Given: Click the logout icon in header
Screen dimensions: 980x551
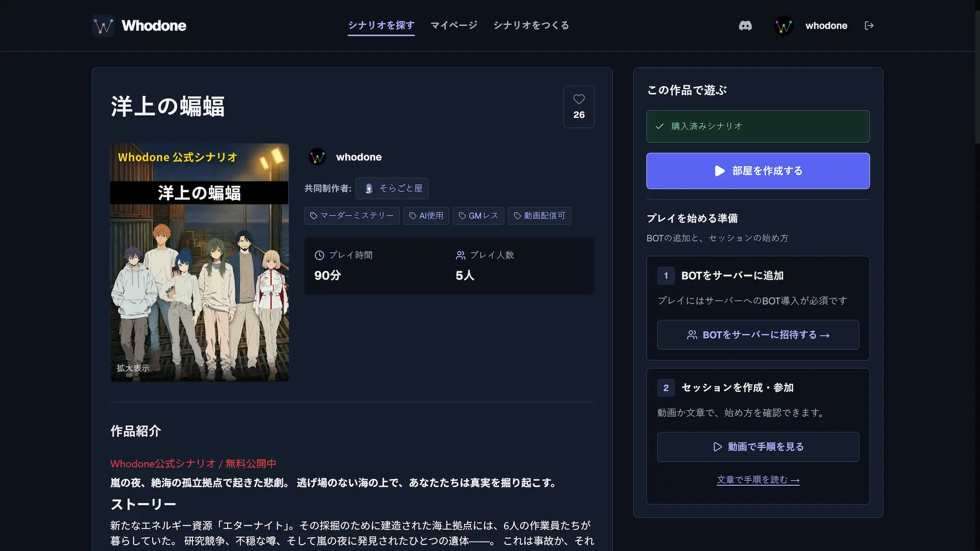Looking at the screenshot, I should 869,26.
